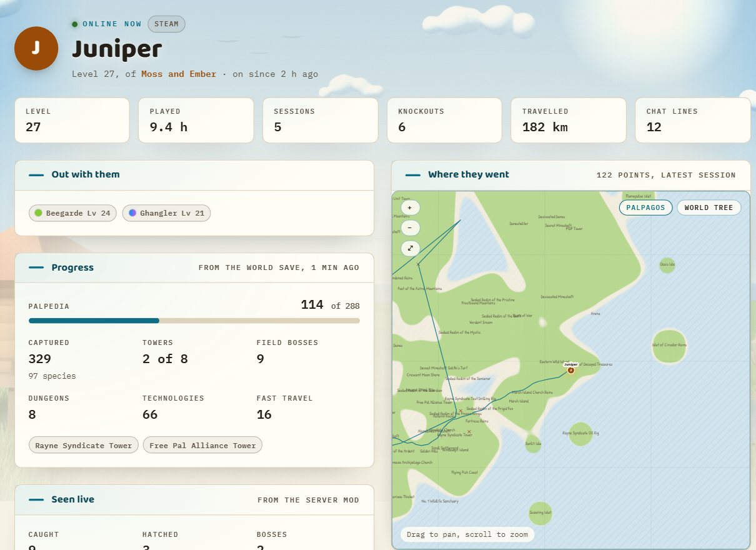Select the Rayne Syndicate Tower tag

[84, 445]
